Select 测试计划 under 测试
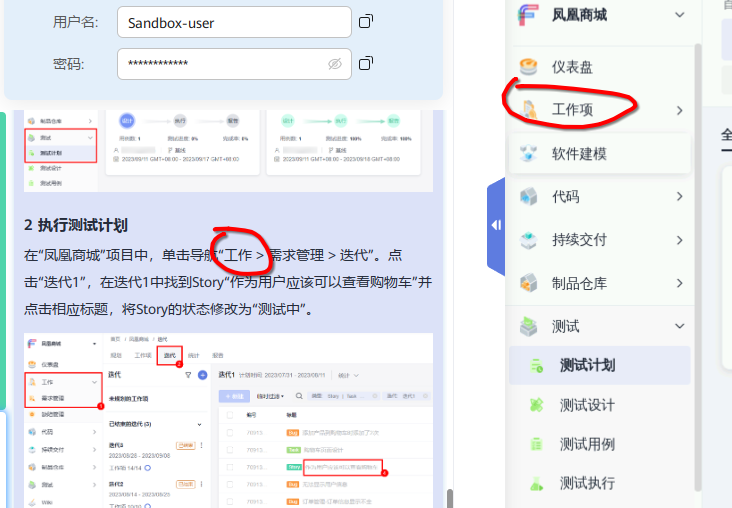Screen dimensions: 732x508 click(x=599, y=366)
